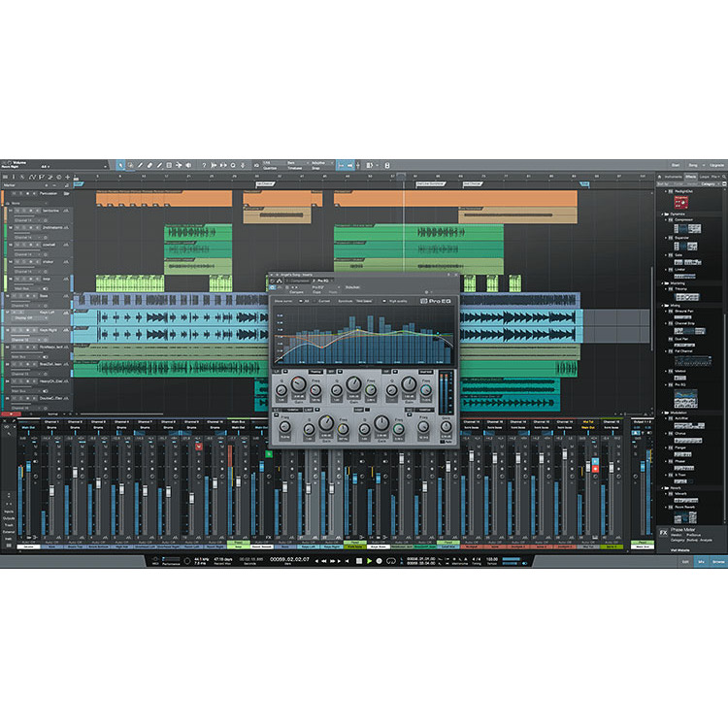Open the Quantize dropdown in toolbar
This screenshot has width=728, height=728.
pos(268,167)
